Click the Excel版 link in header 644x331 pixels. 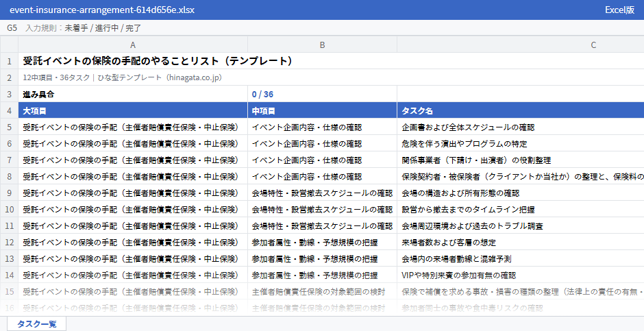[x=619, y=10]
